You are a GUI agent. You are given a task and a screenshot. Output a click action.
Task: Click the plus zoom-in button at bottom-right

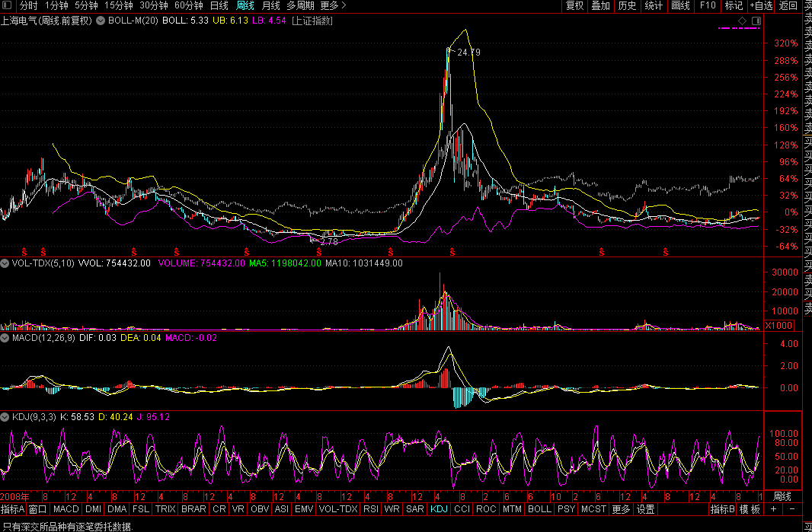tap(773, 509)
